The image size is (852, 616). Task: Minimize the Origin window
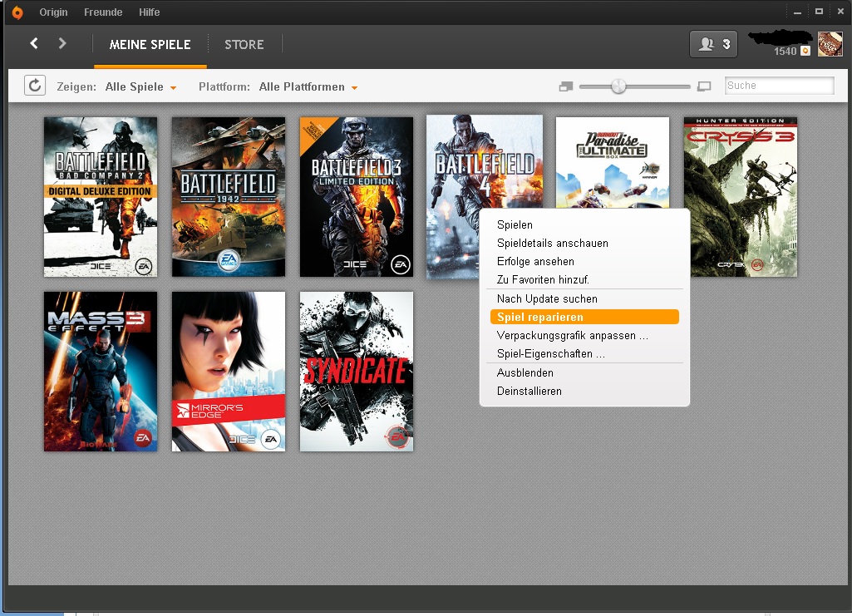pos(797,12)
